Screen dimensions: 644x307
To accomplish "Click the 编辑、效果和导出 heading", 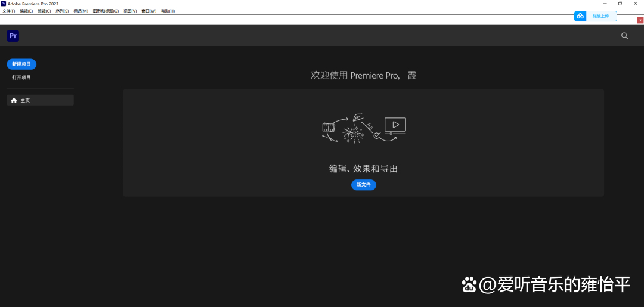I will coord(363,169).
